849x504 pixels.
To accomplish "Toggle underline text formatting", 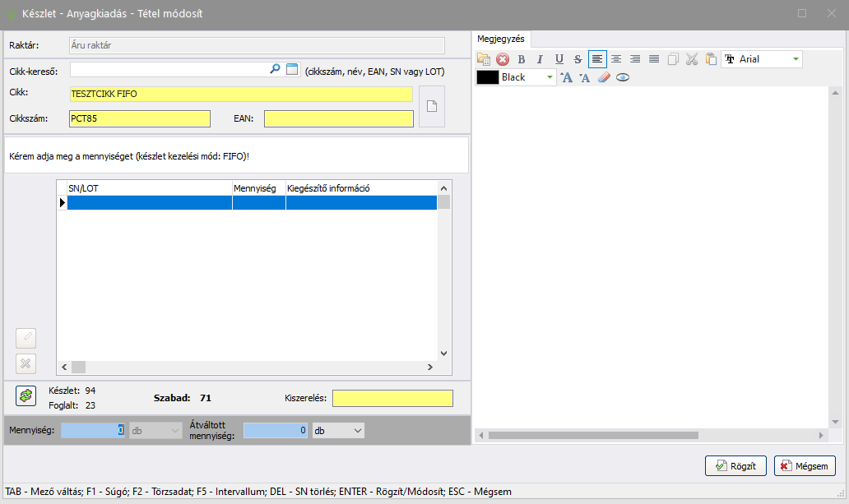I will tap(559, 59).
